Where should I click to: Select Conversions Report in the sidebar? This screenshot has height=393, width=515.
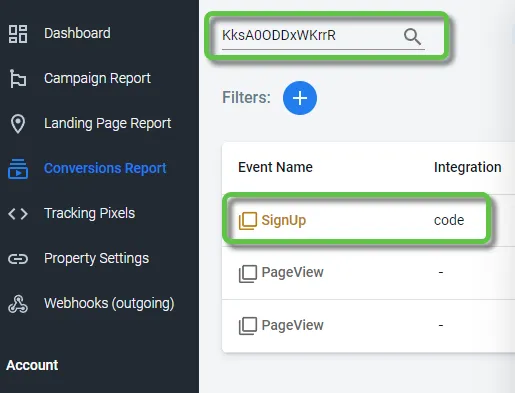click(x=105, y=168)
